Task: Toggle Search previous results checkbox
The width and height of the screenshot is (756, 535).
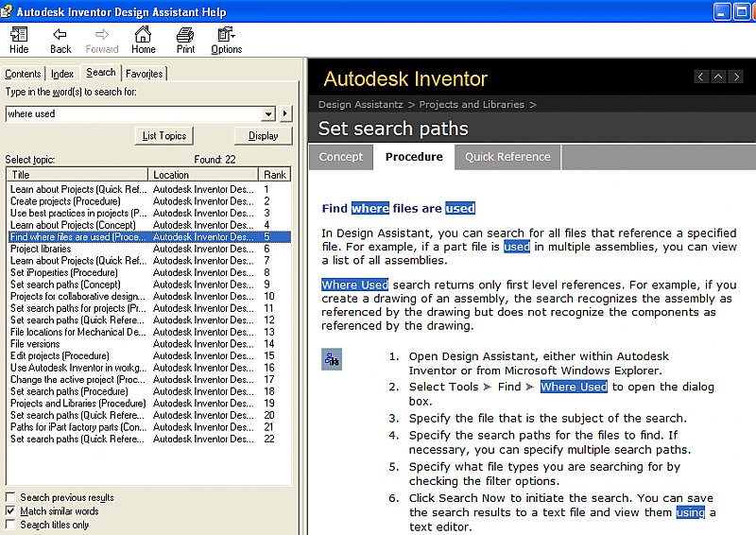Action: [x=10, y=497]
